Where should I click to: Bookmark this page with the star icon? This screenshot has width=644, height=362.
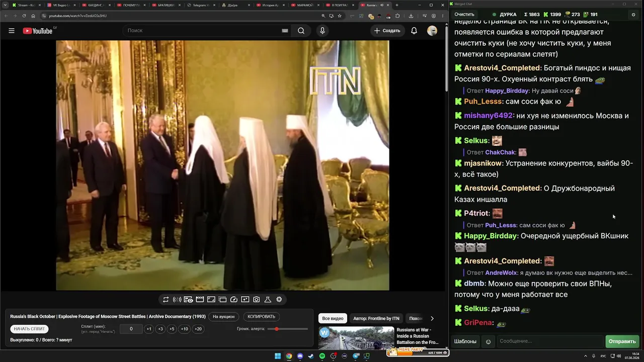(x=340, y=16)
